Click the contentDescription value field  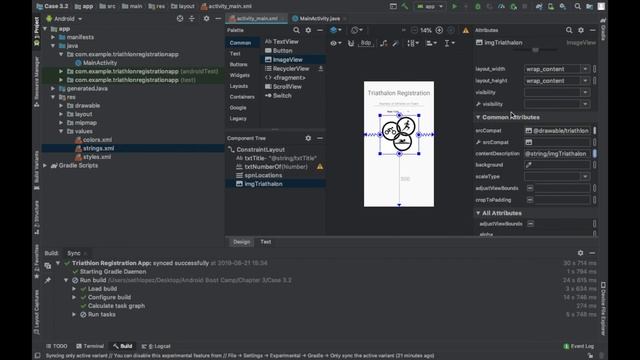pos(557,154)
